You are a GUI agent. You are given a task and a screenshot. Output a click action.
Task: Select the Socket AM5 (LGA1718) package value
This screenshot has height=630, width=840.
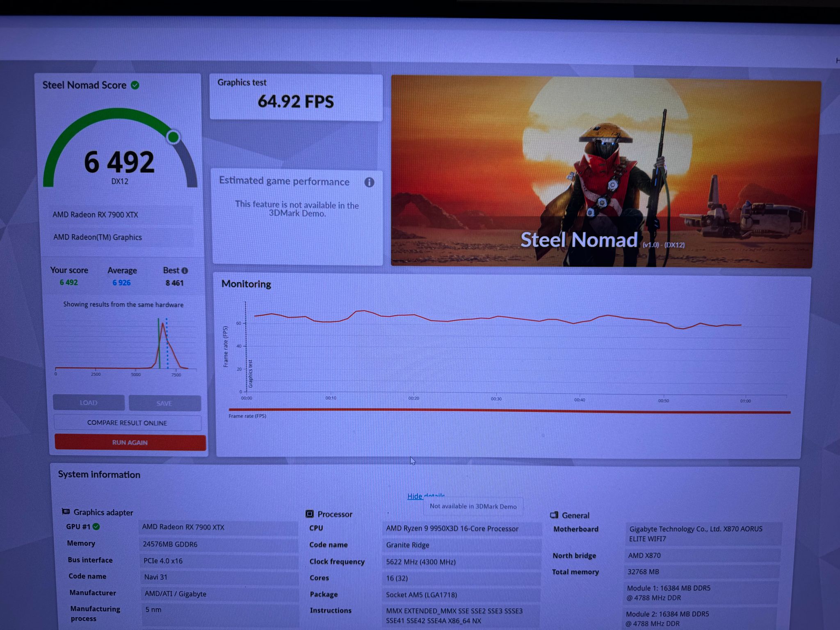click(421, 595)
